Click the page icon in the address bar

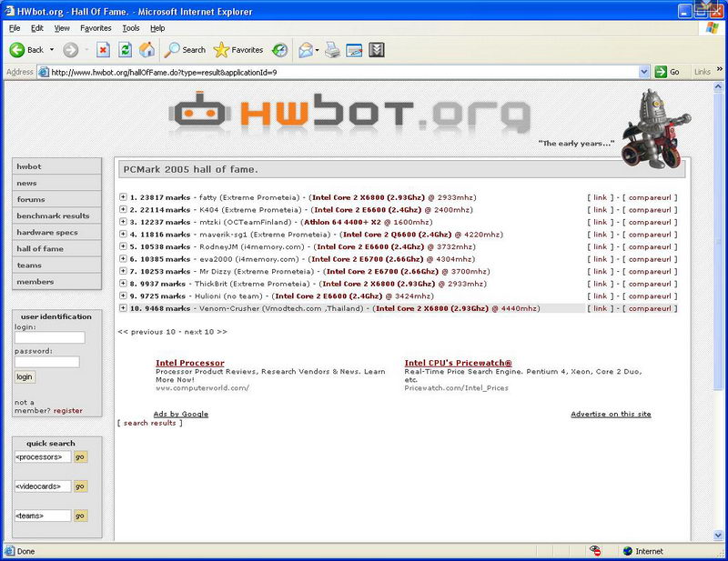(44, 72)
